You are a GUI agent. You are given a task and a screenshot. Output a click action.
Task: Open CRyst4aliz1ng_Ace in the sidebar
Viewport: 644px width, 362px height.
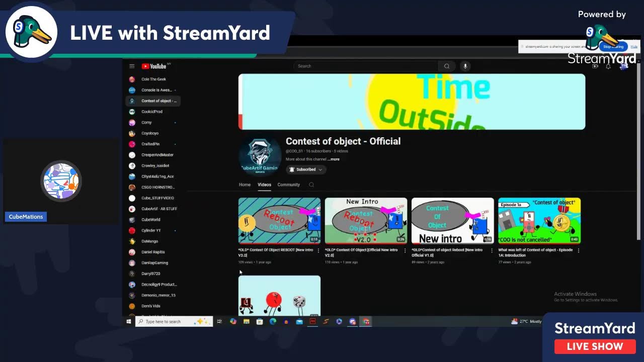[153, 176]
